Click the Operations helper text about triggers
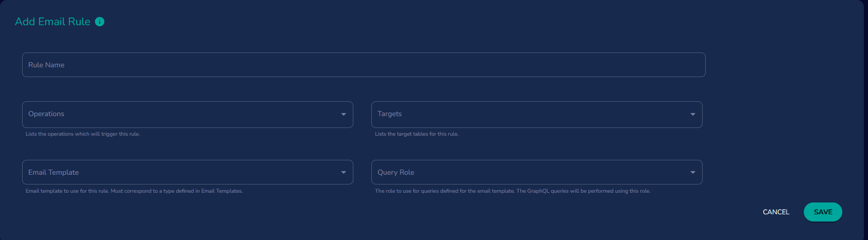The image size is (868, 240). (83, 134)
